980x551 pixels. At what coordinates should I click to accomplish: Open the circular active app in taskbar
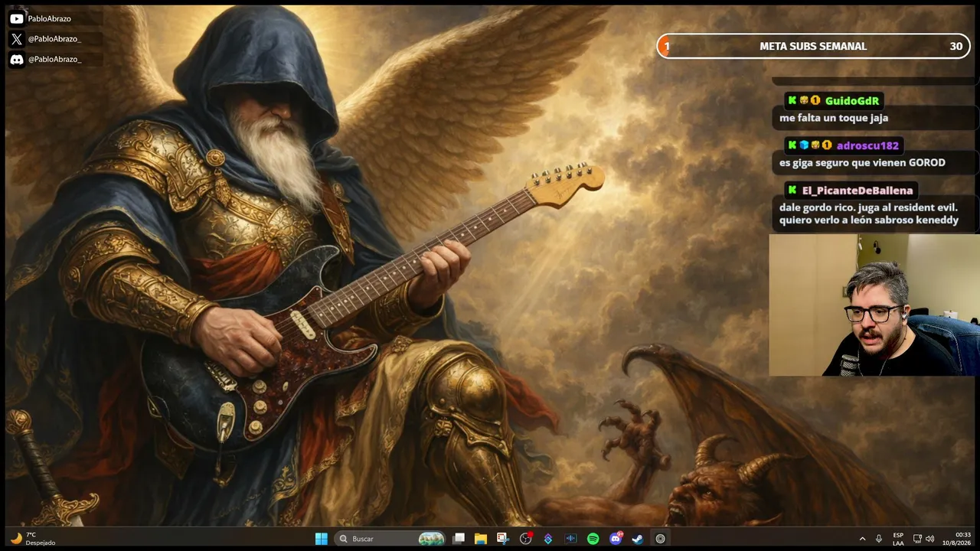[660, 539]
